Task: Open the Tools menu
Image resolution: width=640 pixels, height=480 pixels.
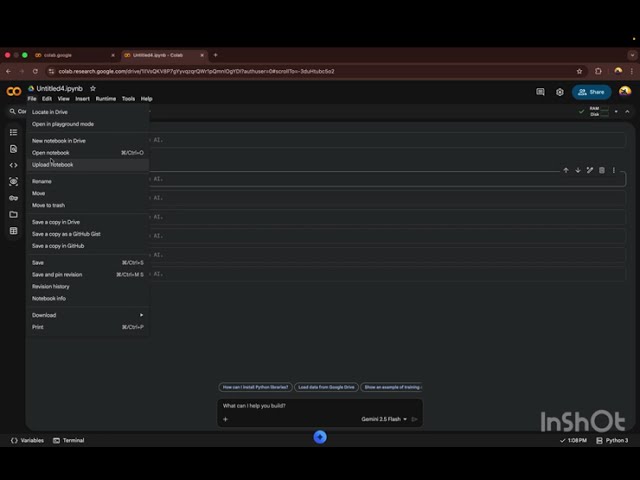Action: pos(128,99)
